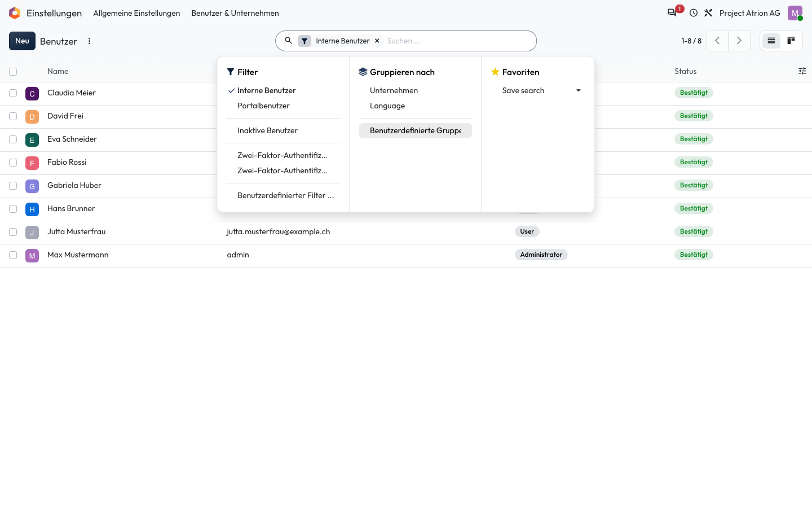Click Max Mustermann's avatar
The height and width of the screenshot is (508, 812).
32,255
